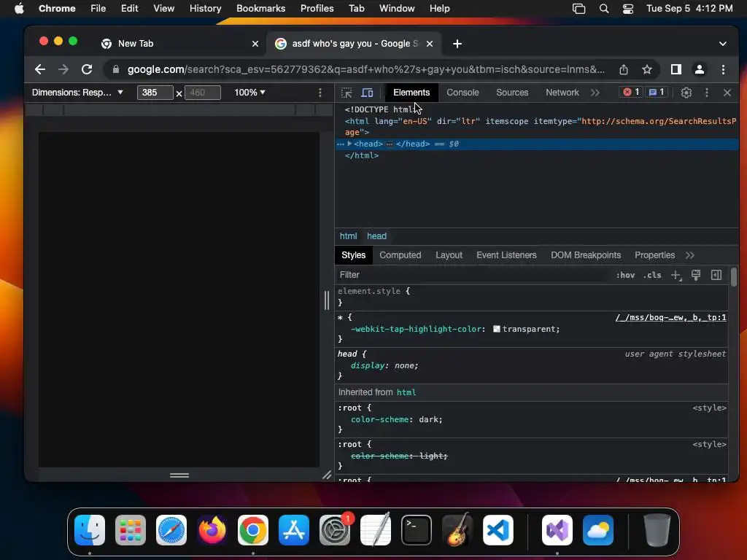This screenshot has height=560, width=747.
Task: Open the tab search dropdown chevron
Action: (x=723, y=44)
